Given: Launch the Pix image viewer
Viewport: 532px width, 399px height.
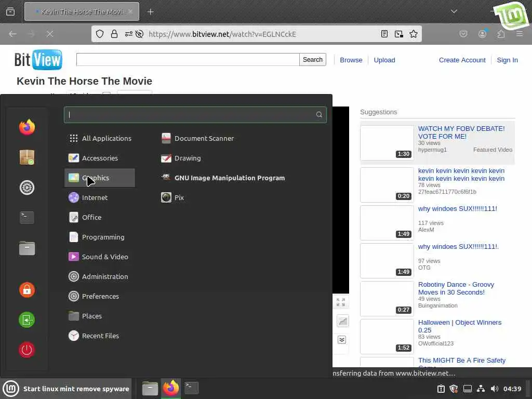Looking at the screenshot, I should [172, 197].
